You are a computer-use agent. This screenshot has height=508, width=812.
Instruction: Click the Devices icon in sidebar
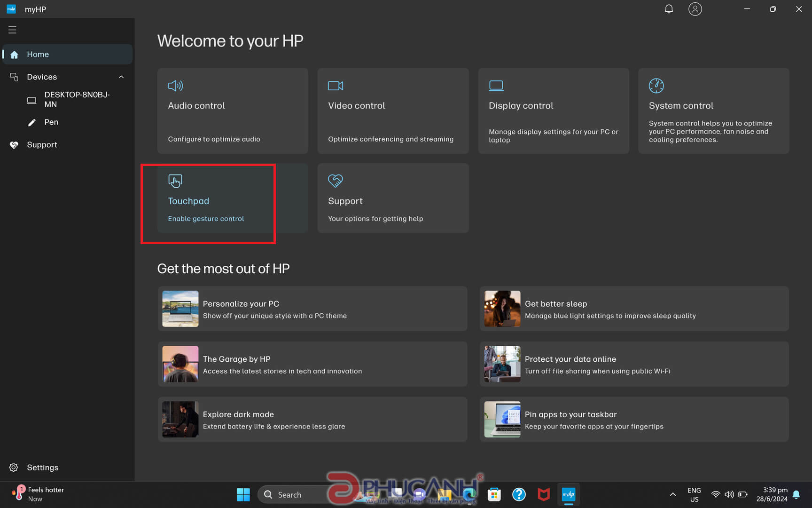[14, 77]
